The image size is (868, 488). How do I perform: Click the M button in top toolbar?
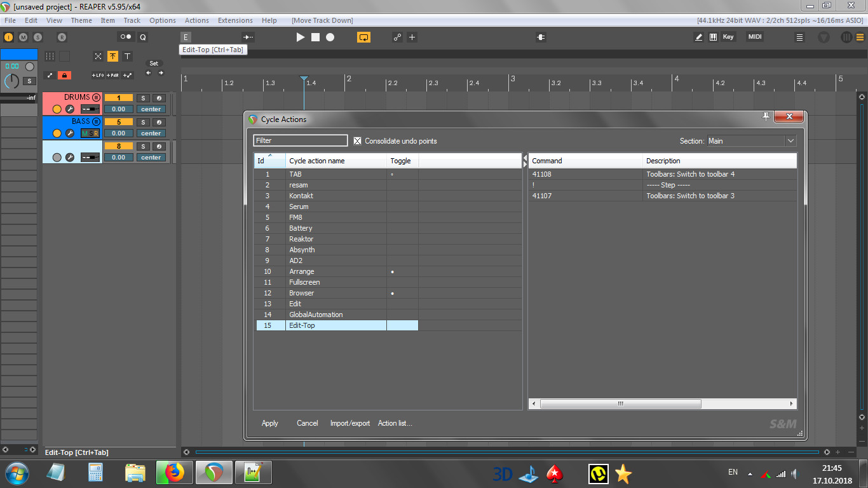pyautogui.click(x=24, y=37)
